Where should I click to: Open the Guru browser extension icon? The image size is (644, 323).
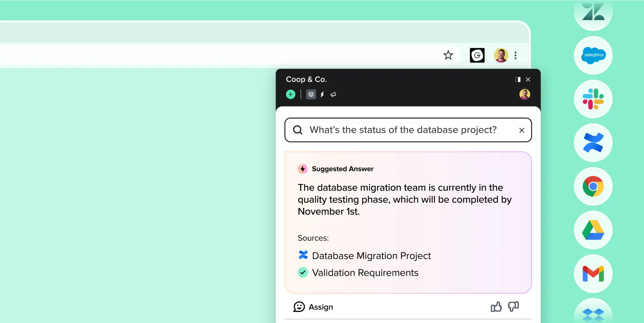pyautogui.click(x=477, y=55)
